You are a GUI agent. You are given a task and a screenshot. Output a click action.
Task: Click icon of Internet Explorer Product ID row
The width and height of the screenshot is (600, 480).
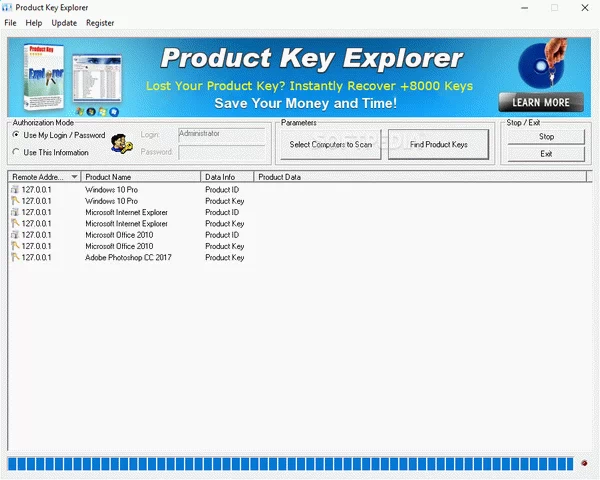(15, 212)
